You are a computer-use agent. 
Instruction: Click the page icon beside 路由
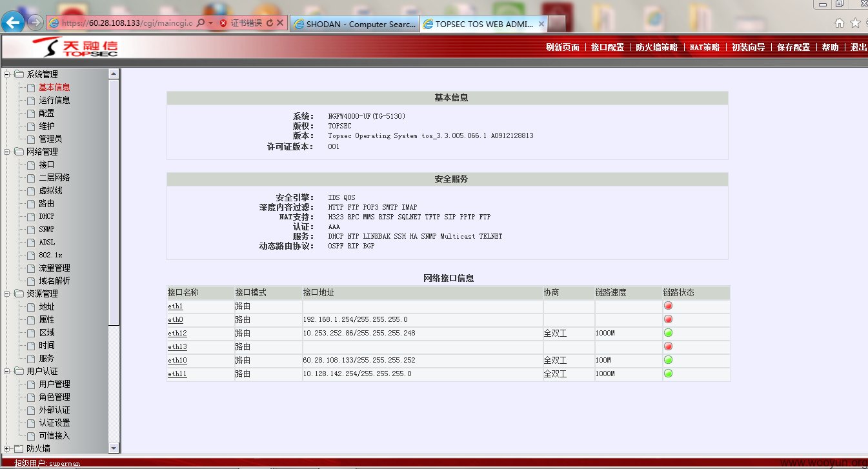31,203
